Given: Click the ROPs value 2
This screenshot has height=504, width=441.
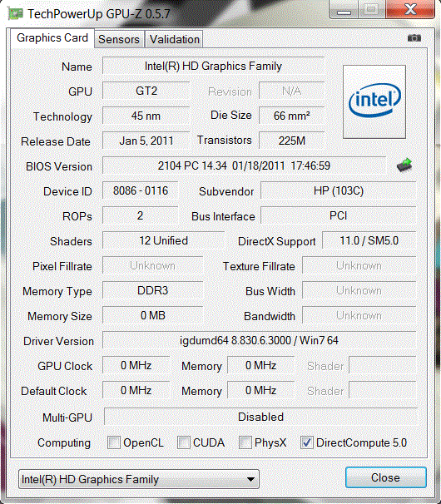Looking at the screenshot, I should click(141, 215).
